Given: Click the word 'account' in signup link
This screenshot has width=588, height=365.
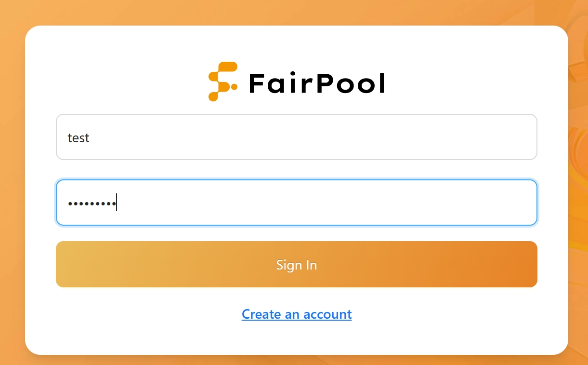Looking at the screenshot, I should [327, 314].
